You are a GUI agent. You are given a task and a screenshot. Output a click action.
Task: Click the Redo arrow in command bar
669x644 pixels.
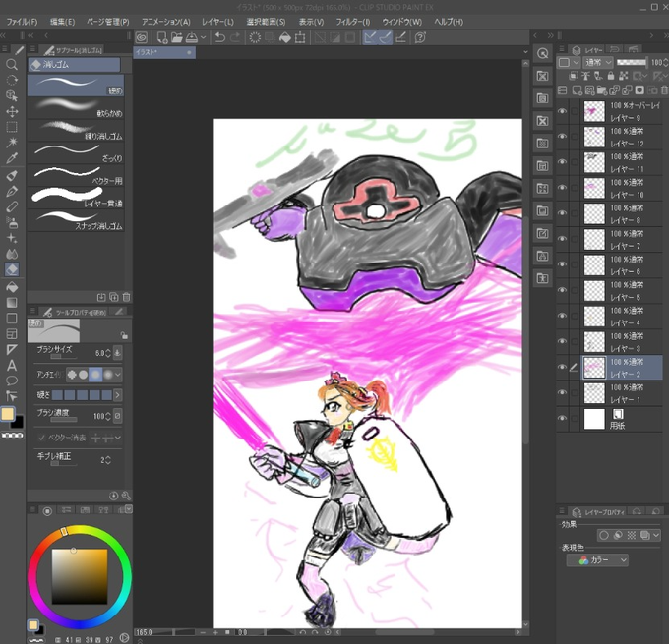tap(235, 37)
